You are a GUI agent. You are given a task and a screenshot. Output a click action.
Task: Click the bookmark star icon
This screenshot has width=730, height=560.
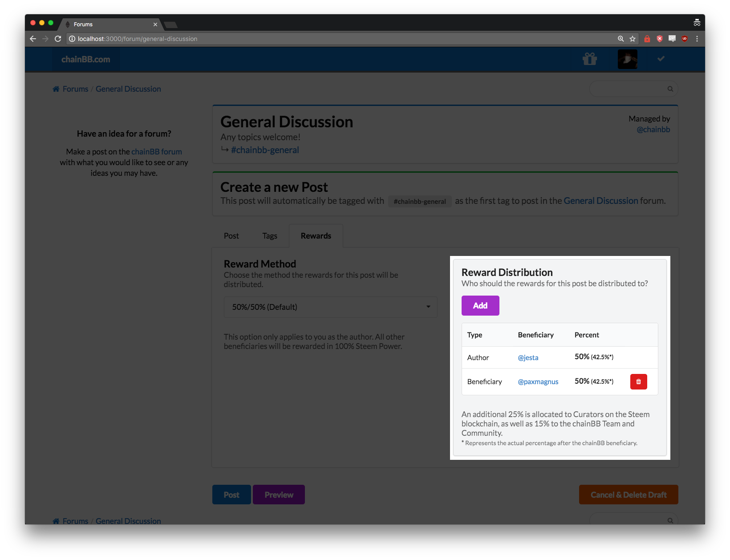tap(633, 39)
